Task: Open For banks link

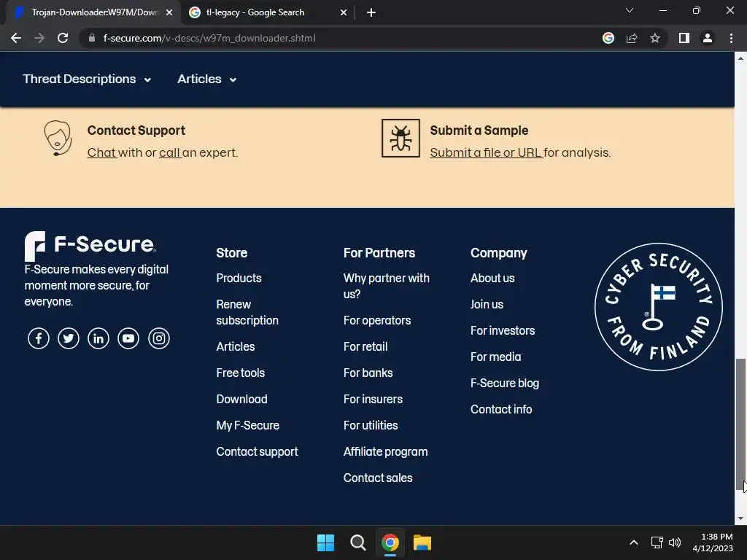Action: pos(368,373)
